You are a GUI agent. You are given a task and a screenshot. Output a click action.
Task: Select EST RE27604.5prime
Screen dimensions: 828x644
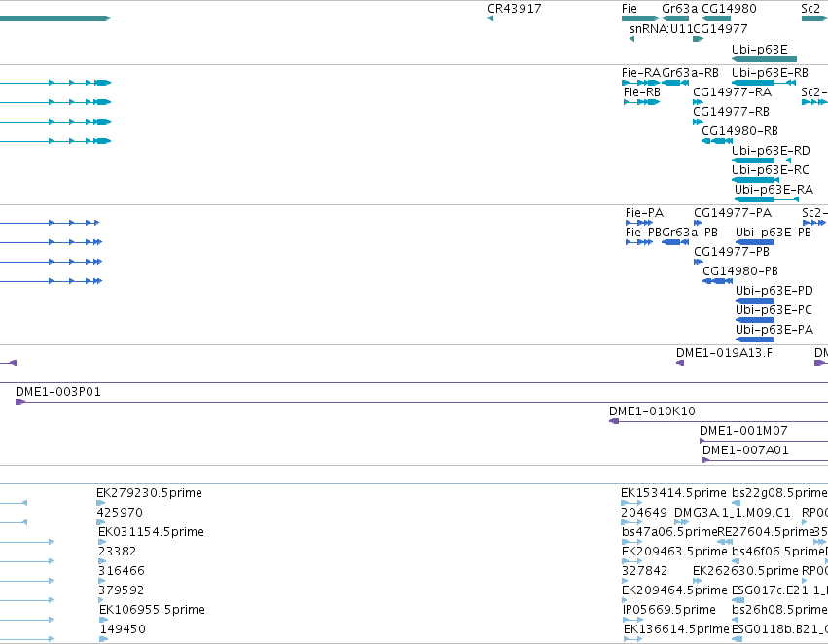click(725, 542)
